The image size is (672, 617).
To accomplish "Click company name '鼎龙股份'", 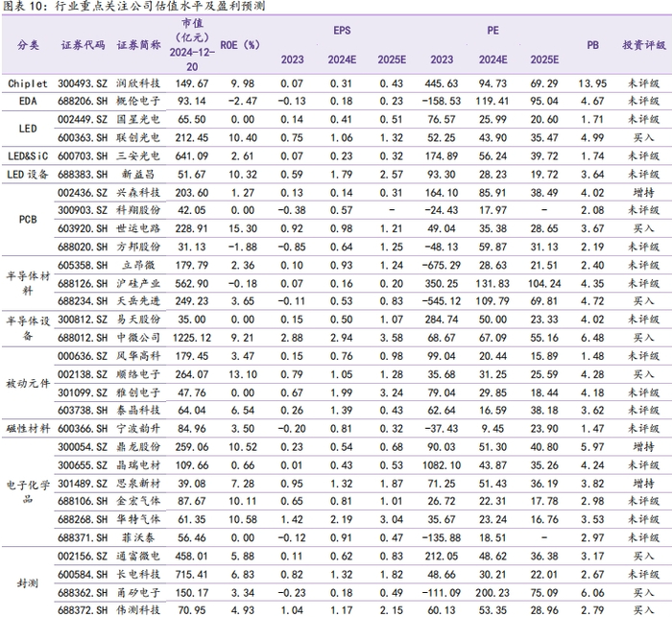I will tap(138, 447).
